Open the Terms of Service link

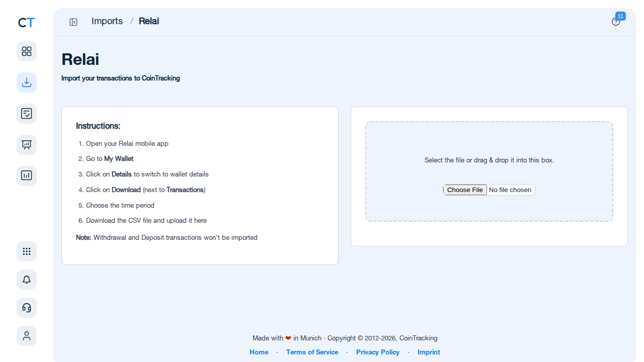[312, 352]
